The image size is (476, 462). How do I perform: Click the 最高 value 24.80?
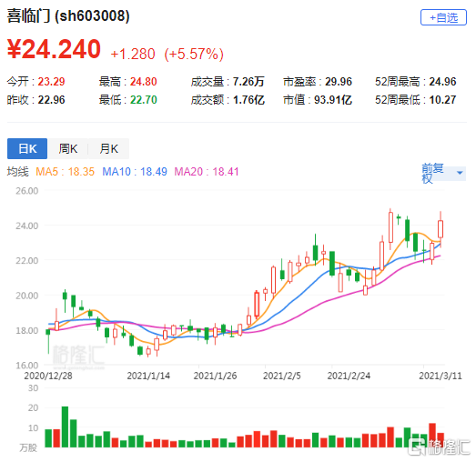click(x=143, y=82)
